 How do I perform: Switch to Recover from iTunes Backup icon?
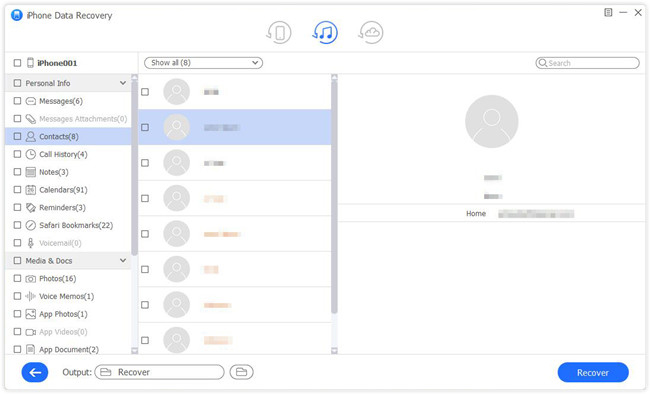coord(325,32)
